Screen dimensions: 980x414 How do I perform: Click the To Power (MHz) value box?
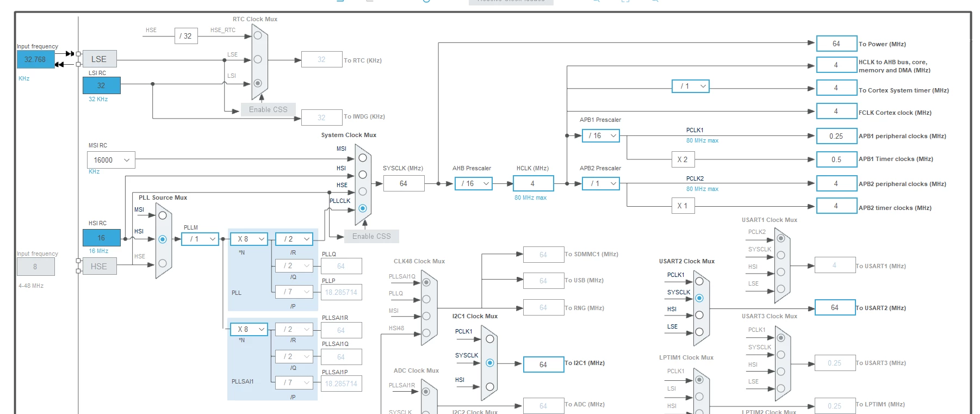tap(836, 44)
